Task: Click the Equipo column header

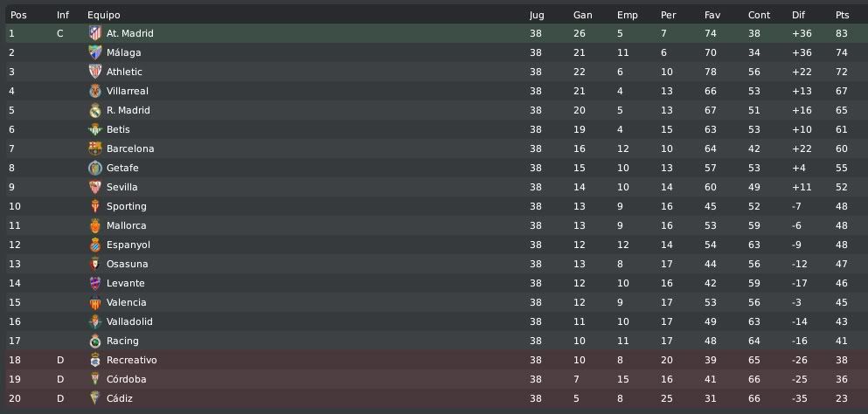Action: coord(103,15)
